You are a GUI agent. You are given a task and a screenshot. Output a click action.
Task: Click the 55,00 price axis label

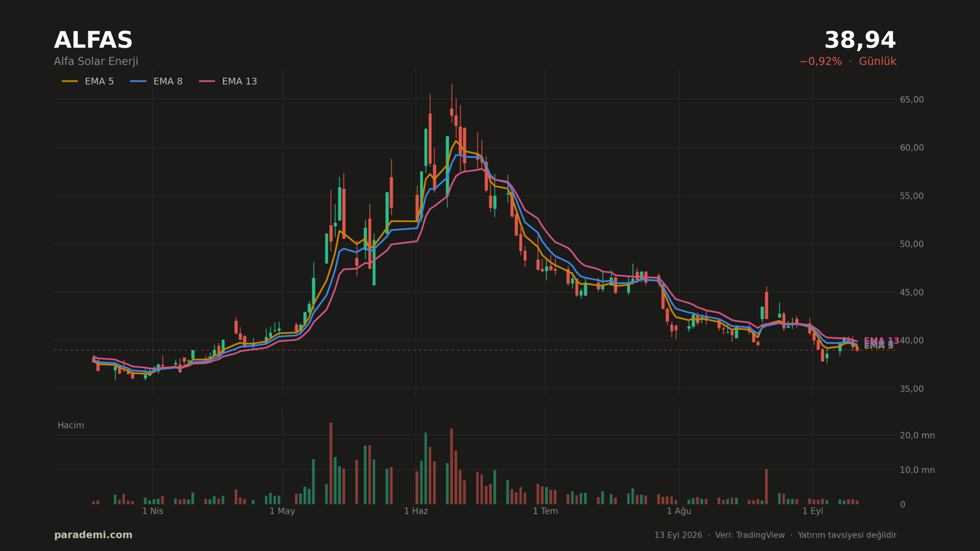click(911, 196)
